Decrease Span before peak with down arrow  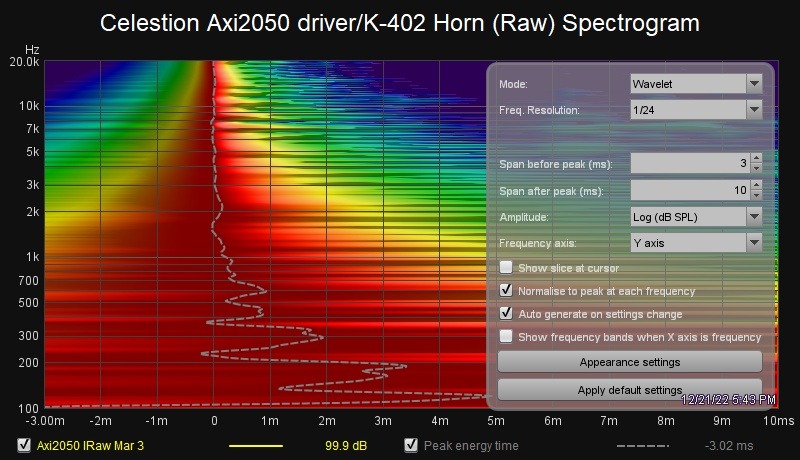click(757, 168)
